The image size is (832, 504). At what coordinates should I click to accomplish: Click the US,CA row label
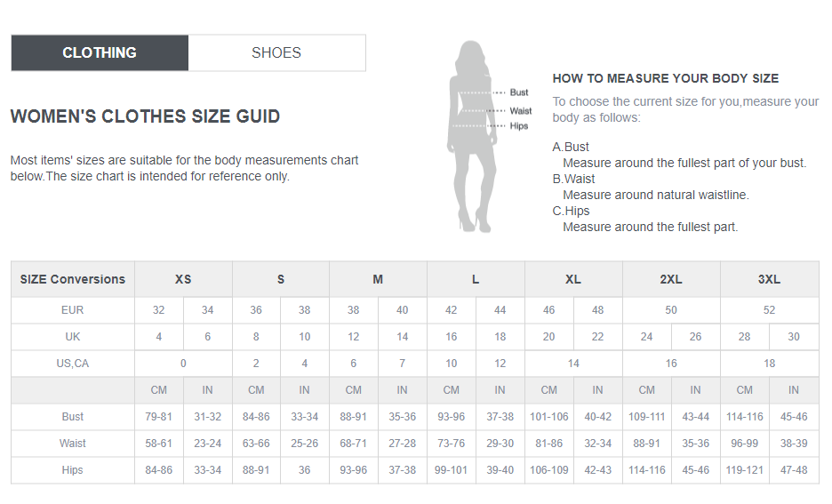(73, 364)
